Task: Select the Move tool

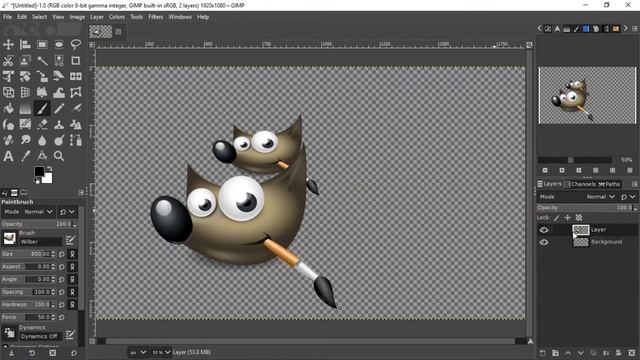Action: (8, 44)
